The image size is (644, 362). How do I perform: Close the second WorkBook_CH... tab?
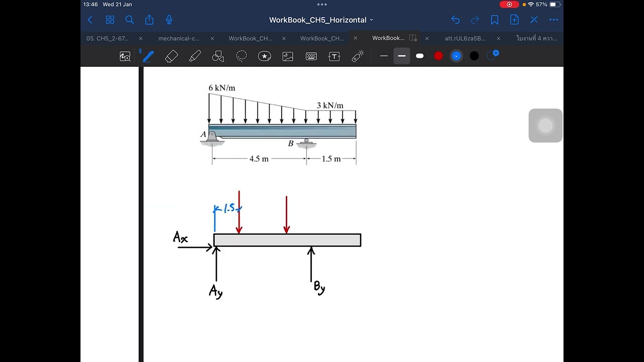click(x=355, y=38)
